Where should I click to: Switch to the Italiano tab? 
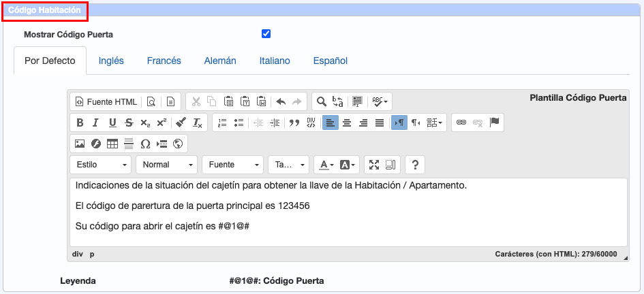pyautogui.click(x=275, y=61)
